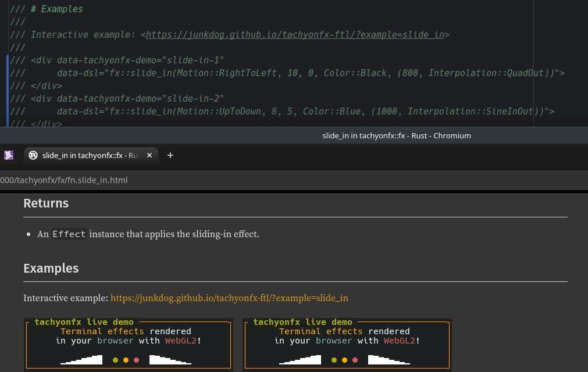Select the Effect inline code snippet
Image resolution: width=588 pixels, height=372 pixels.
69,234
